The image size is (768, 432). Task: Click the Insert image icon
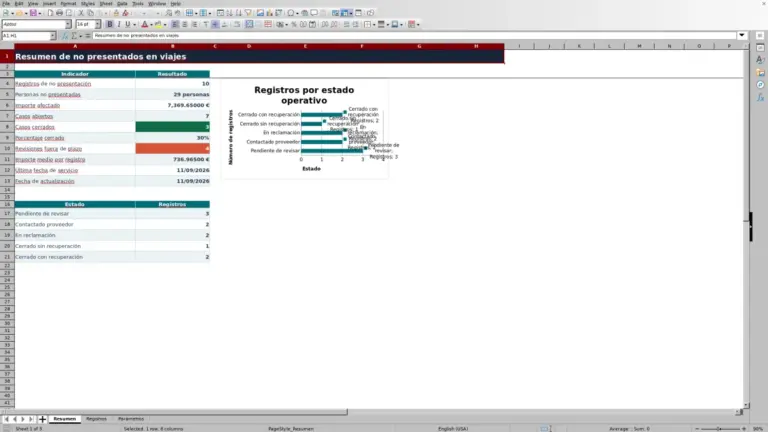260,13
